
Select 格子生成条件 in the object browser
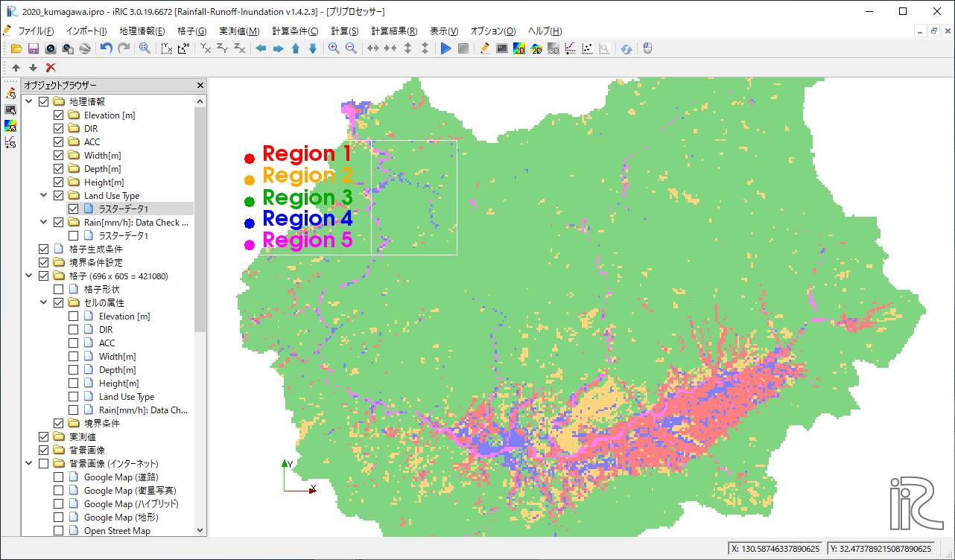tap(96, 249)
